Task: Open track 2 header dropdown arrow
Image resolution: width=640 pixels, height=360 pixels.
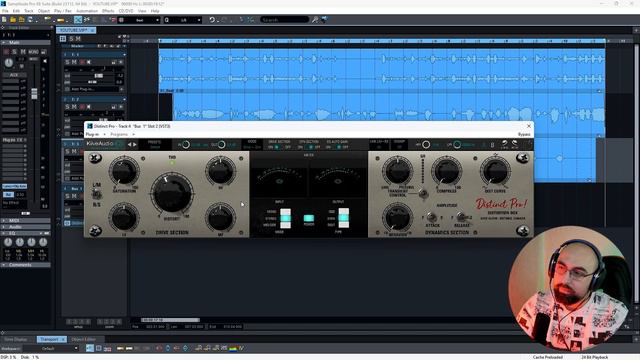Action: click(124, 99)
